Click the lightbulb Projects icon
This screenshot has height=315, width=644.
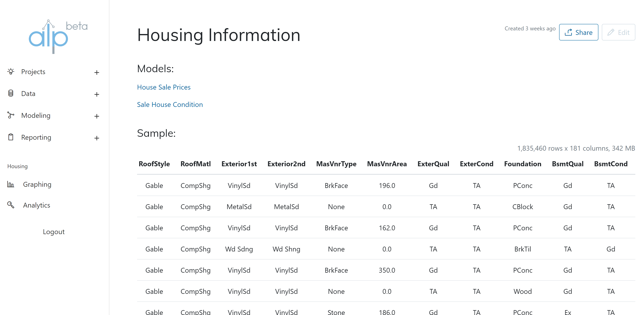(x=11, y=72)
